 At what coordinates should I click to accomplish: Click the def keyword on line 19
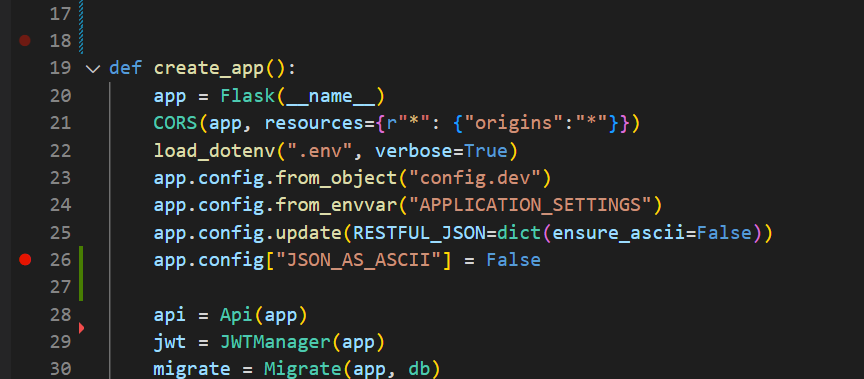click(126, 68)
